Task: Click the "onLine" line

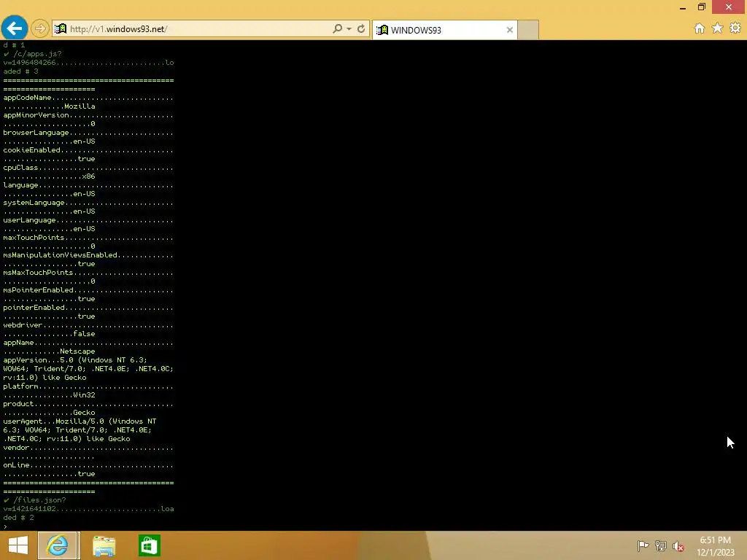Action: click(88, 465)
